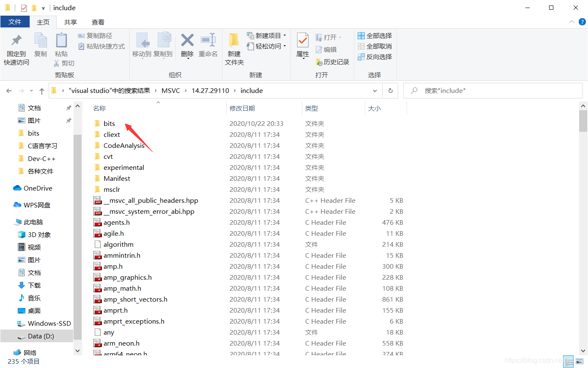This screenshot has height=368, width=588.
Task: Switch to the 查看 View tab
Action: pos(98,22)
